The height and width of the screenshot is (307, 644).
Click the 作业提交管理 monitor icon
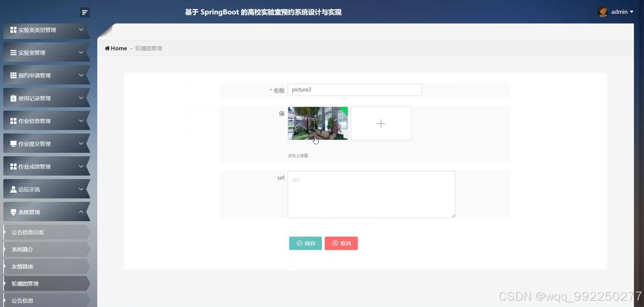[13, 144]
